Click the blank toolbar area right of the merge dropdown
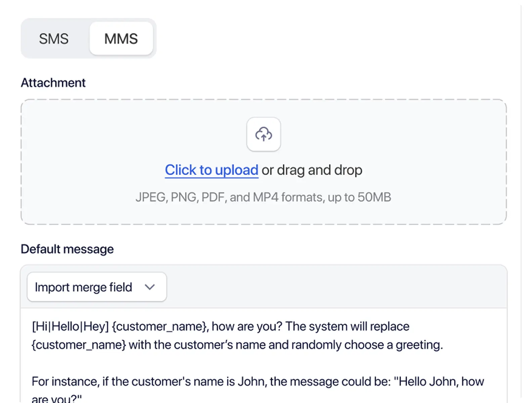532x403 pixels. click(336, 287)
